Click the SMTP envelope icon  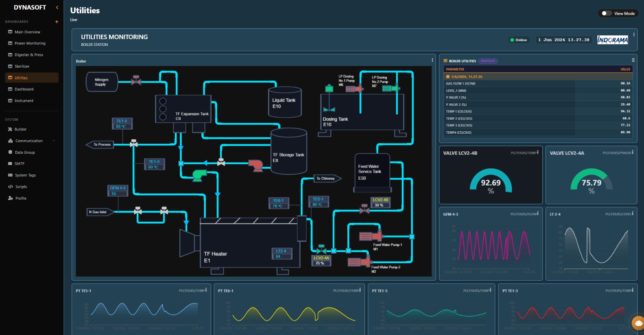point(10,163)
